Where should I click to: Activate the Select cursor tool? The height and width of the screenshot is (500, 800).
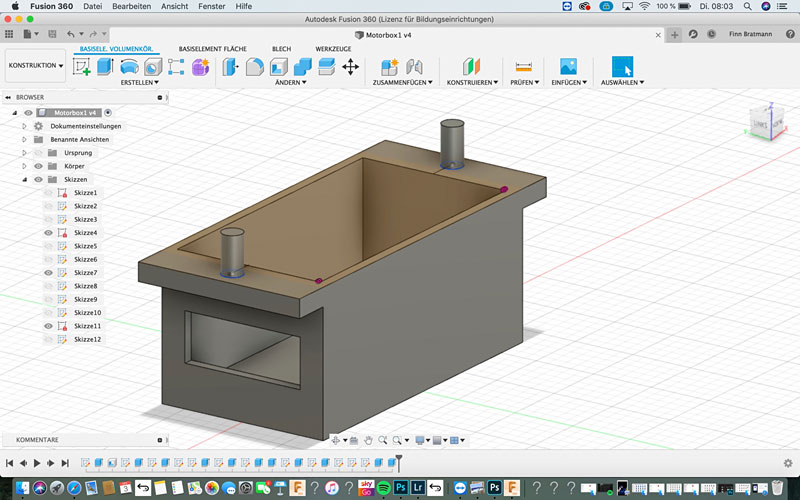622,67
